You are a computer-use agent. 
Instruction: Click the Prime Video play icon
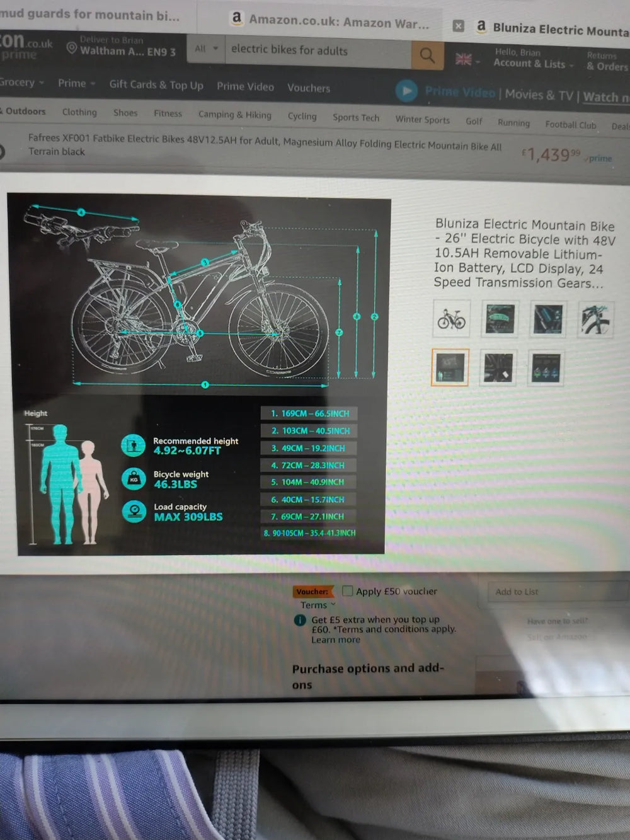coord(407,91)
